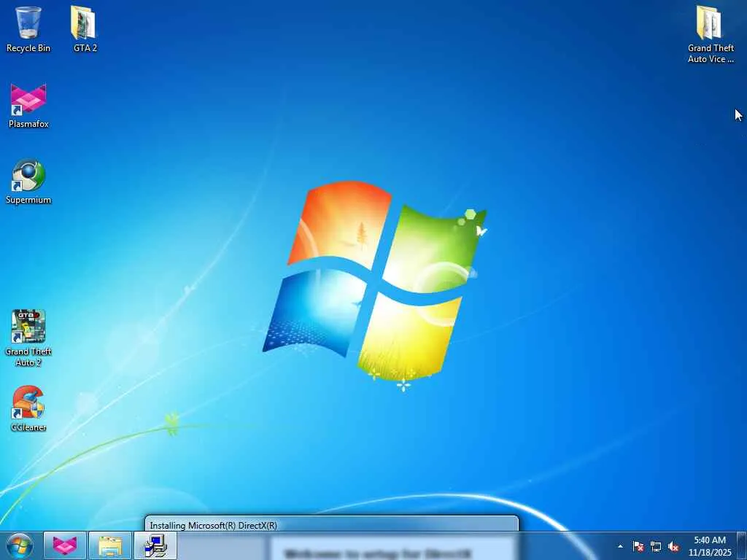Viewport: 747px width, 560px height.
Task: Open the Windows Start menu orb
Action: click(20, 545)
